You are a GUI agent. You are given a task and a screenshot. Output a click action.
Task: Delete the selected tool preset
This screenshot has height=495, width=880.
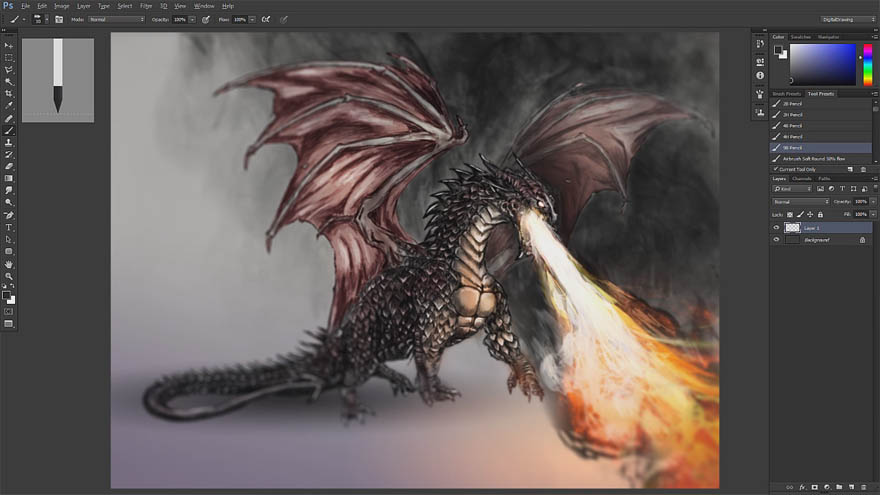(863, 169)
